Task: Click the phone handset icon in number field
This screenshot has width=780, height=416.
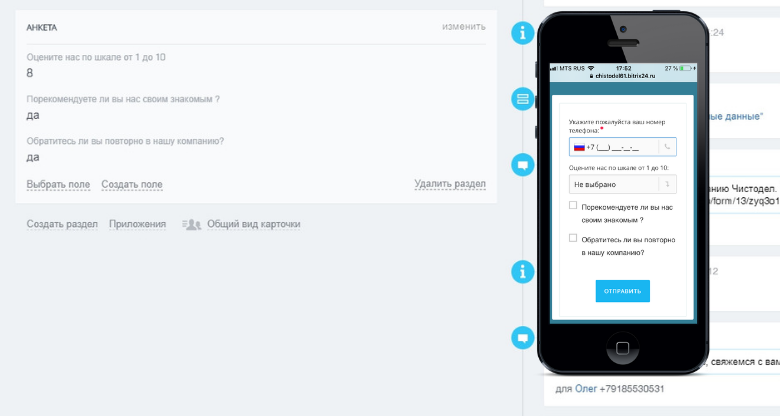Action: point(667,147)
